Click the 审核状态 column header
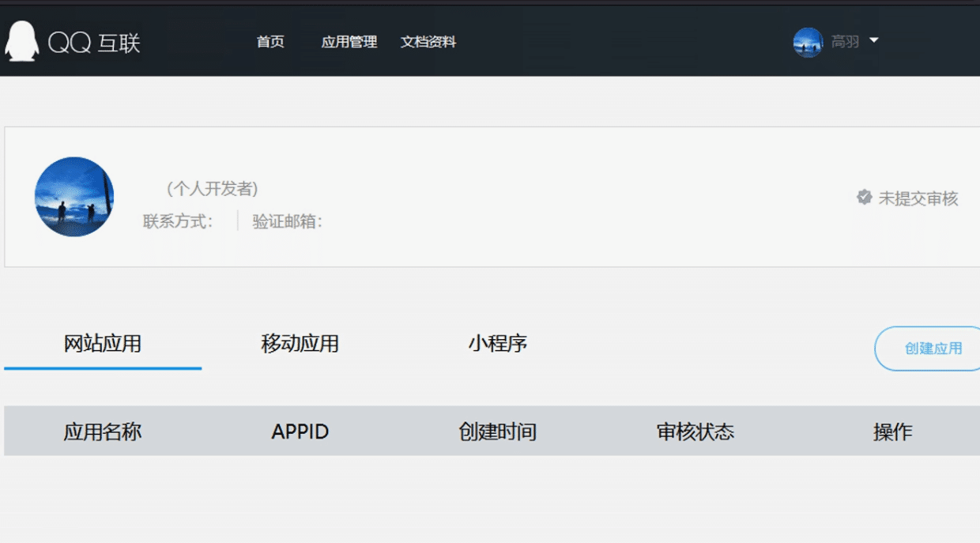980x543 pixels. [x=695, y=432]
